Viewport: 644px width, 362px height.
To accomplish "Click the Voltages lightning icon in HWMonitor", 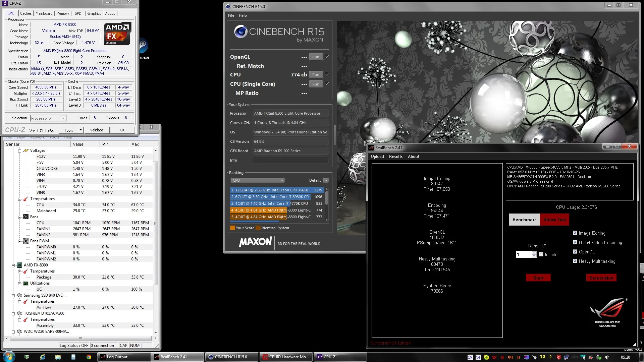I will pyautogui.click(x=26, y=150).
